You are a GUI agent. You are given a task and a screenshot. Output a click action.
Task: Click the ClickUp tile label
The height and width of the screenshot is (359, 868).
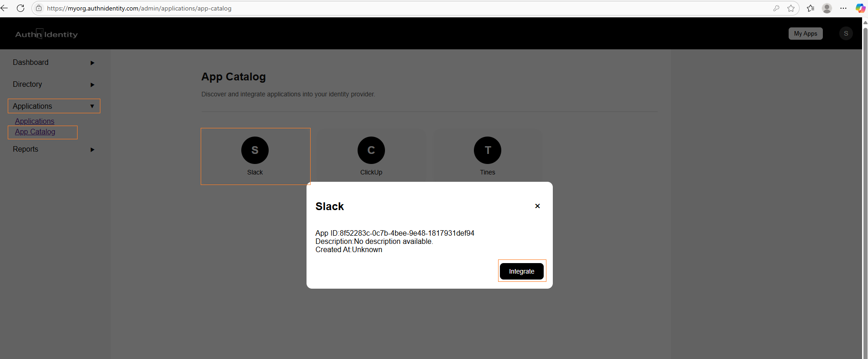tap(371, 172)
